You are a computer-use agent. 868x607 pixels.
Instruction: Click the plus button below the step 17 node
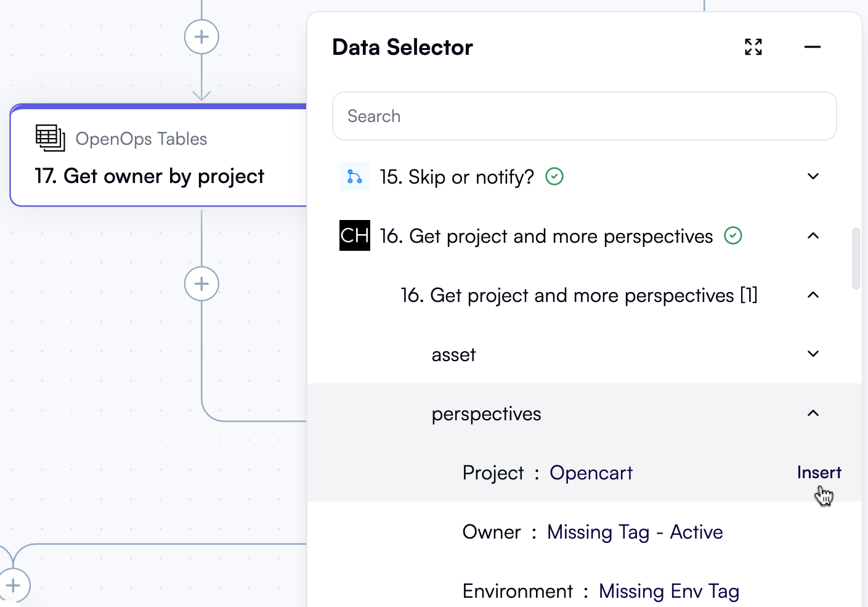click(x=201, y=283)
